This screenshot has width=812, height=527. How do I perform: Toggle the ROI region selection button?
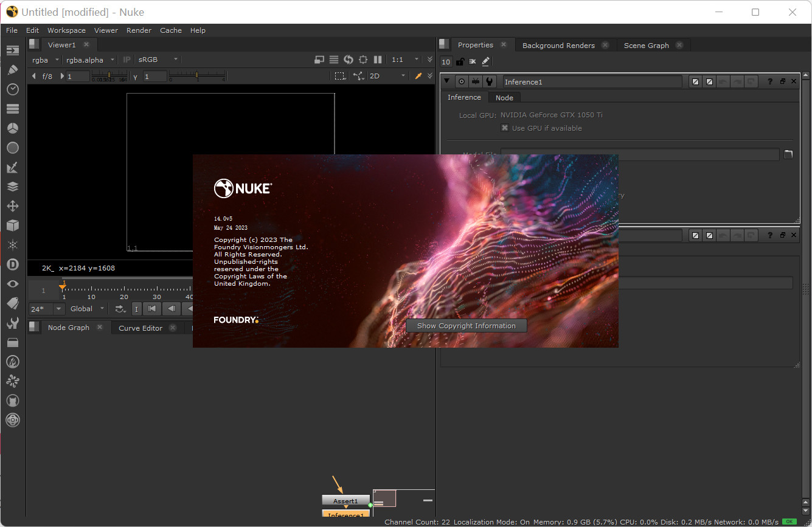[340, 76]
